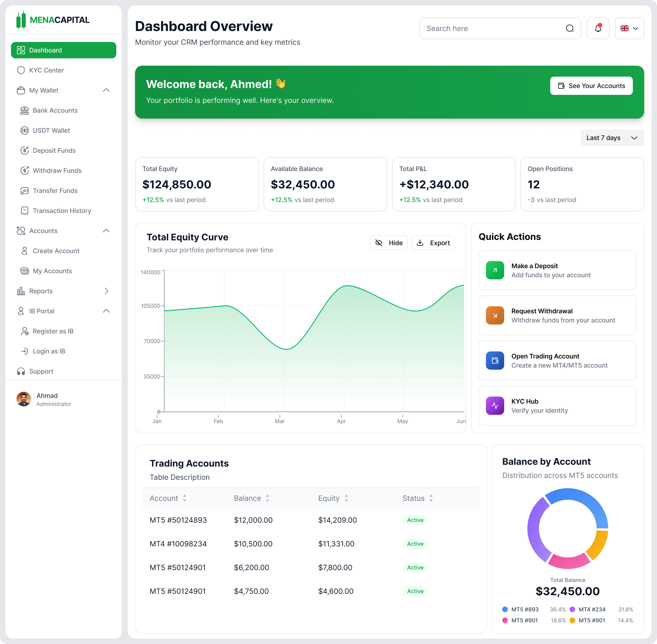
Task: Click the See Your Accounts button
Action: click(x=591, y=86)
